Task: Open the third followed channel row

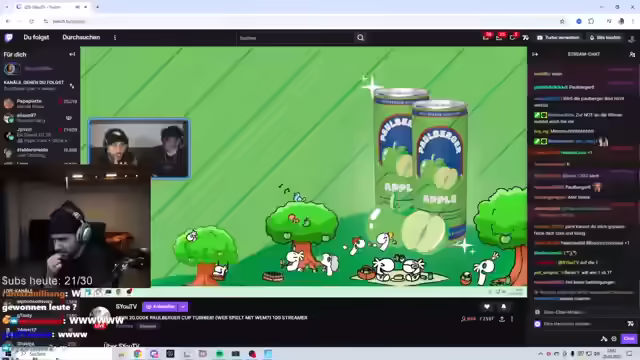Action: tap(40, 135)
